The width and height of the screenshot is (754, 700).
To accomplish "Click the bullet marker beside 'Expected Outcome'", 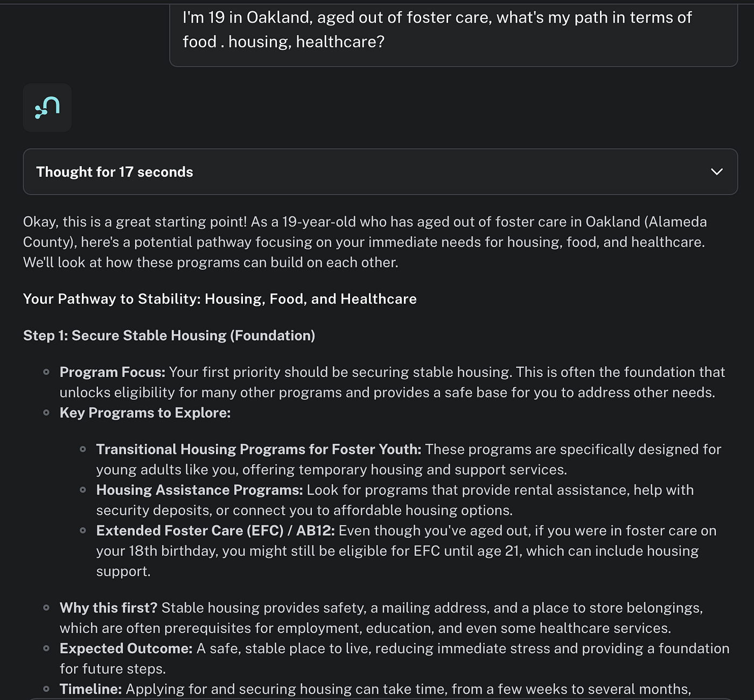I will (46, 648).
